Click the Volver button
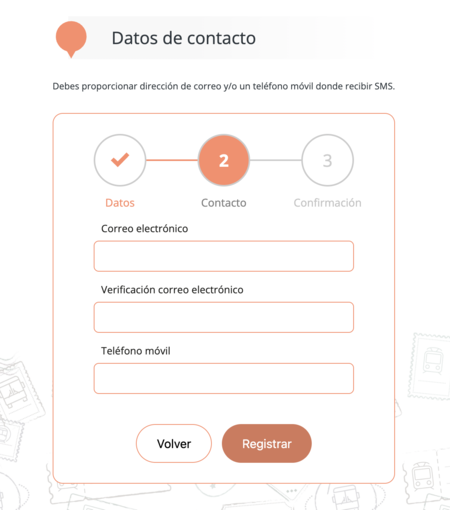The image size is (450, 510). coord(174,443)
